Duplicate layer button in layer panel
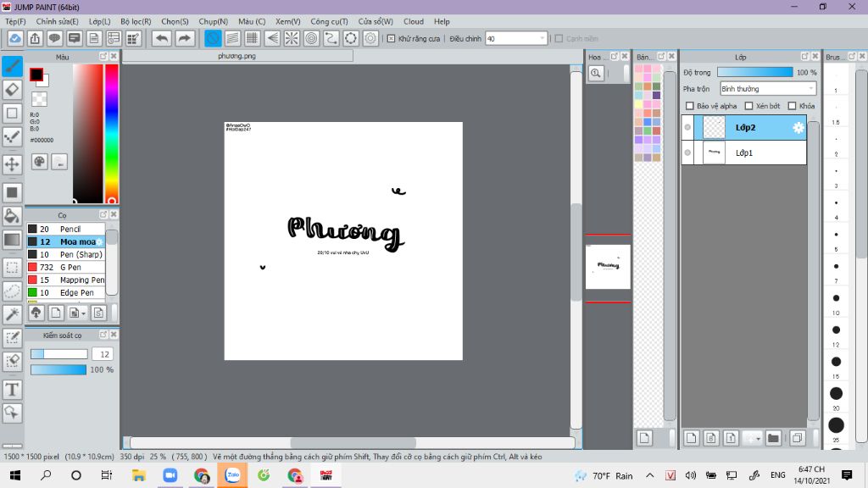Viewport: 868px width, 488px height. pyautogui.click(x=797, y=438)
